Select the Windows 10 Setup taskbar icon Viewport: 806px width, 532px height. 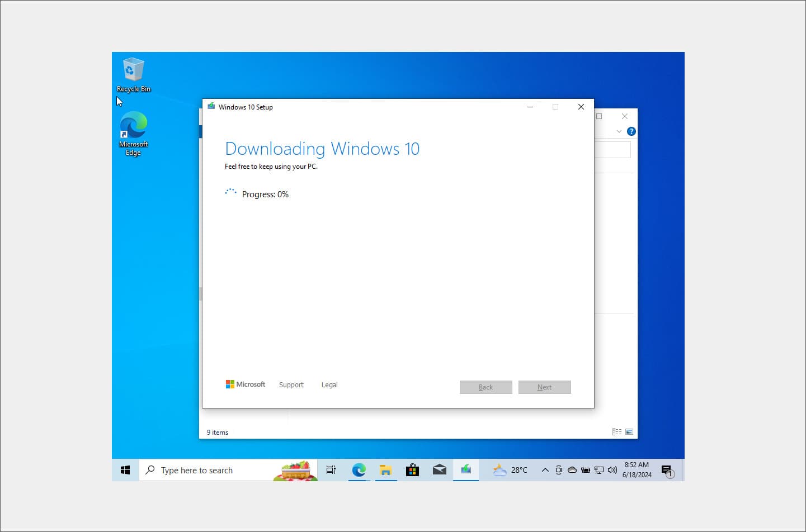[466, 470]
